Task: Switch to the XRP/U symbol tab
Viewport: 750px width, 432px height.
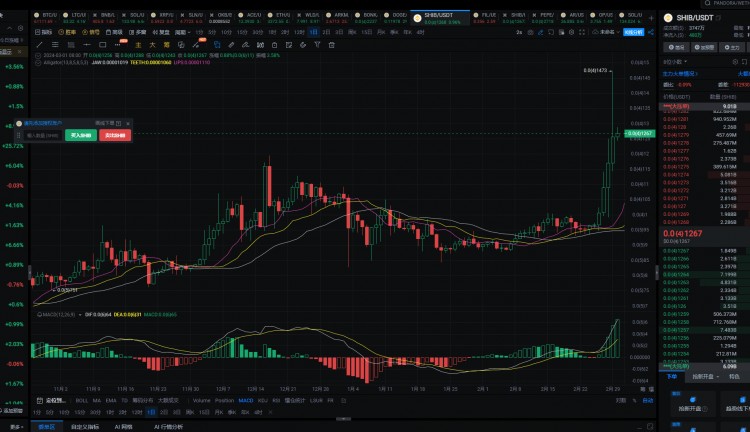Action: 162,18
